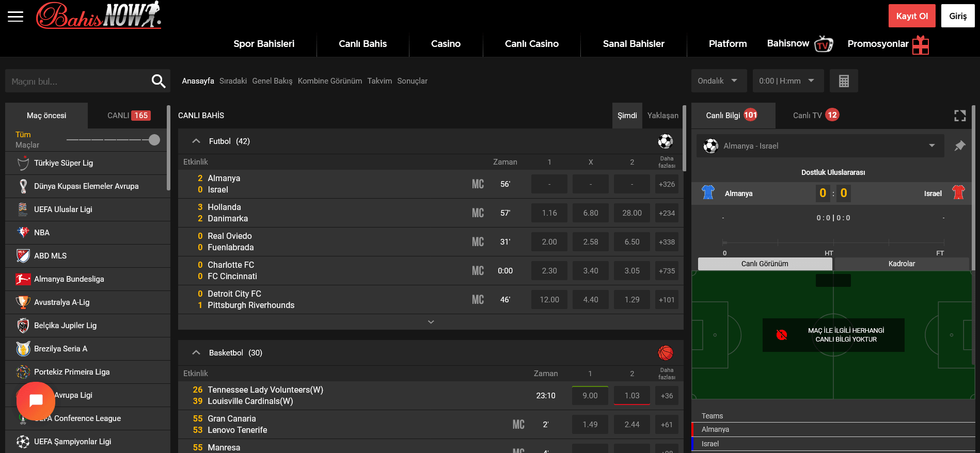Screen dimensions: 980x453
Task: Click the Dünya Kupası Elemeler trophy icon
Action: 23,186
